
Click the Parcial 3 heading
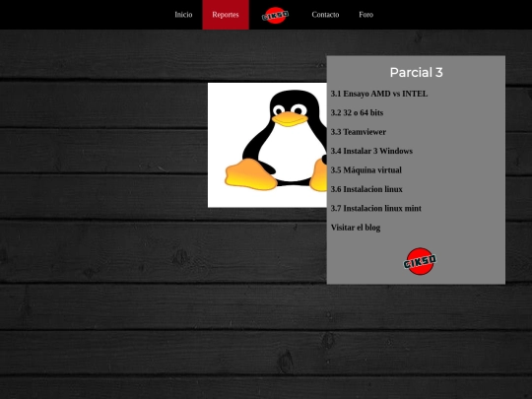pyautogui.click(x=416, y=72)
